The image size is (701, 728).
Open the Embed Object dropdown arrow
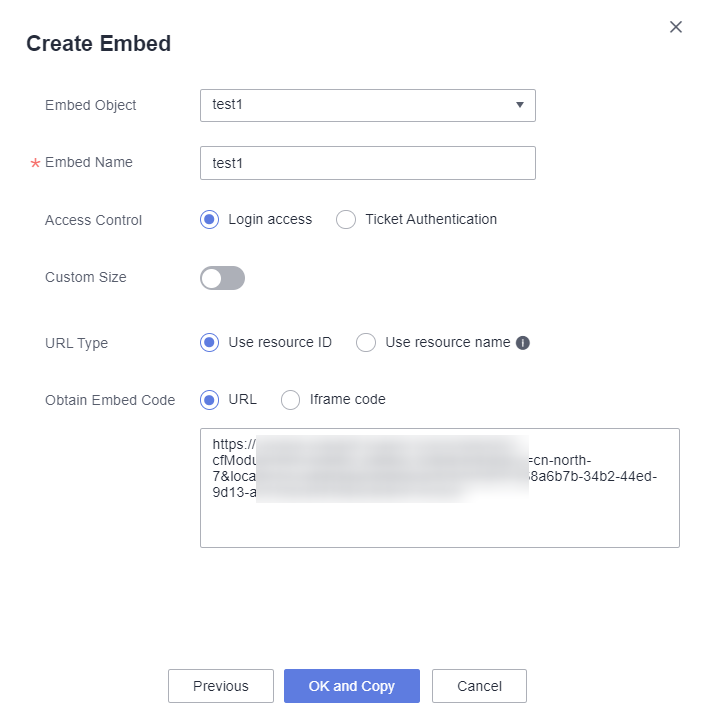coord(520,105)
